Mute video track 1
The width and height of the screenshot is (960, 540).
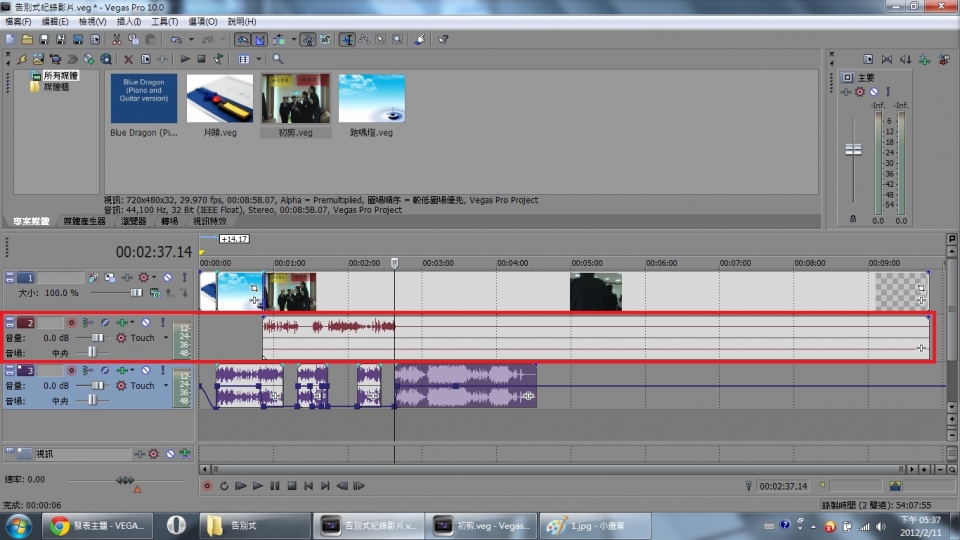click(x=168, y=277)
